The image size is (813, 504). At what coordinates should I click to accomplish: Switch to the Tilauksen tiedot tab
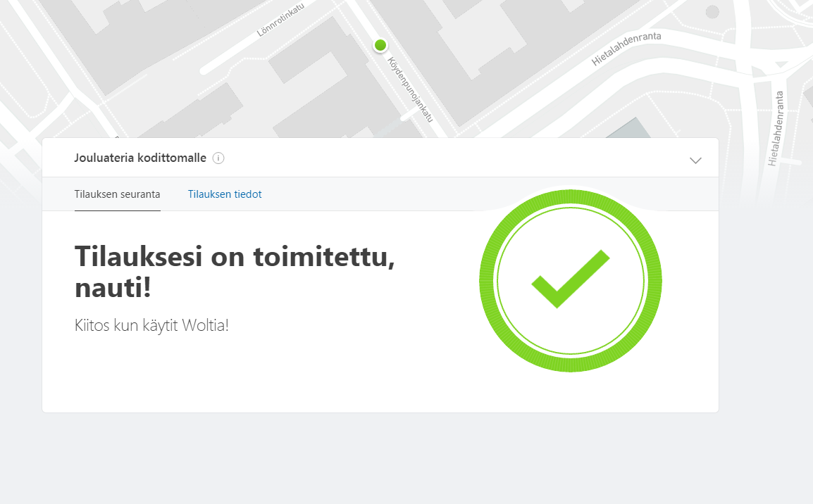225,194
